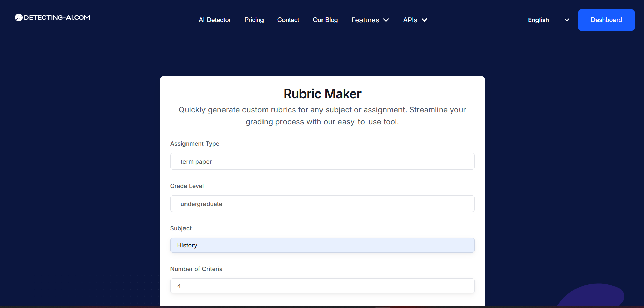Click the person icon in the site logo
The width and height of the screenshot is (644, 308).
[19, 17]
